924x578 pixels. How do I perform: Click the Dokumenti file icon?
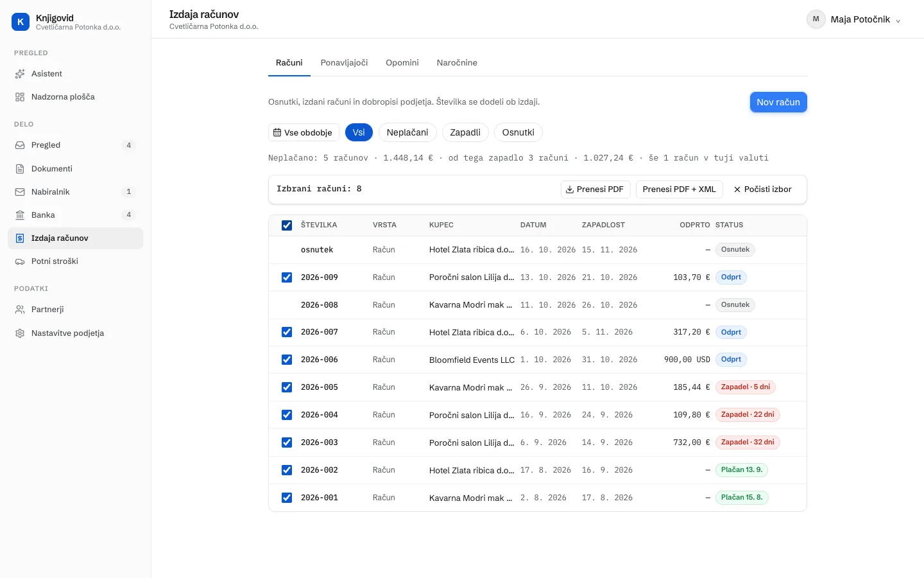click(x=20, y=169)
